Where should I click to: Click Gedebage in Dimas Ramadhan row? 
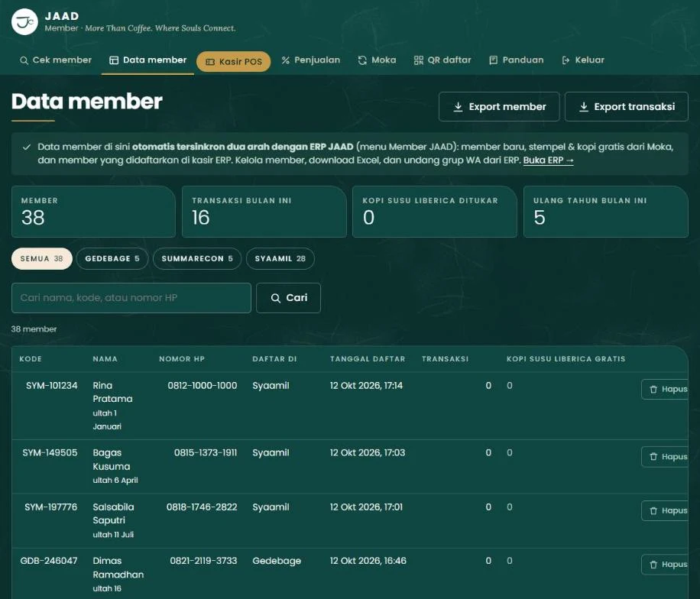(277, 561)
